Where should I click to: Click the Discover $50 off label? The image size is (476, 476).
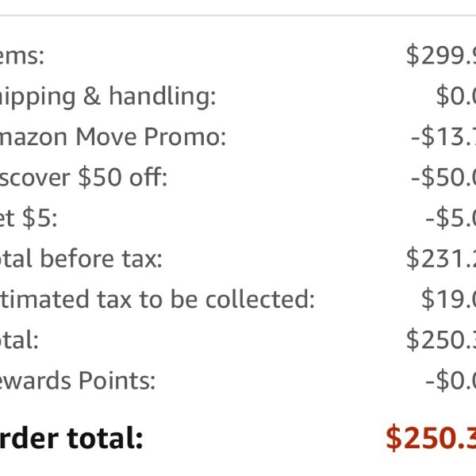coord(83,177)
